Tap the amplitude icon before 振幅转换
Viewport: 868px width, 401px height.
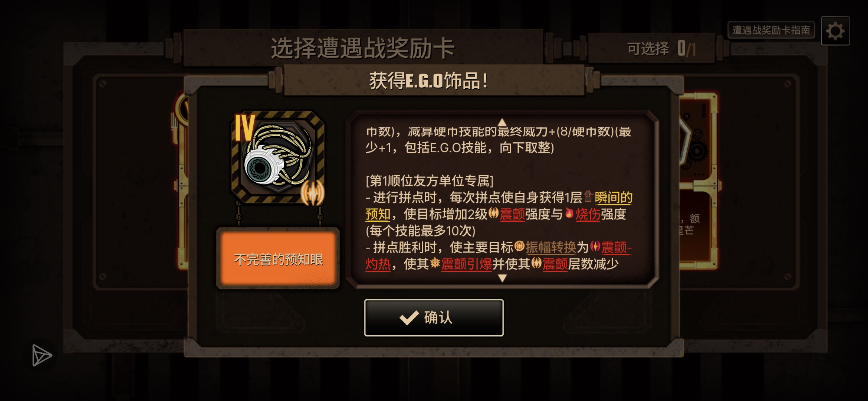pos(520,246)
